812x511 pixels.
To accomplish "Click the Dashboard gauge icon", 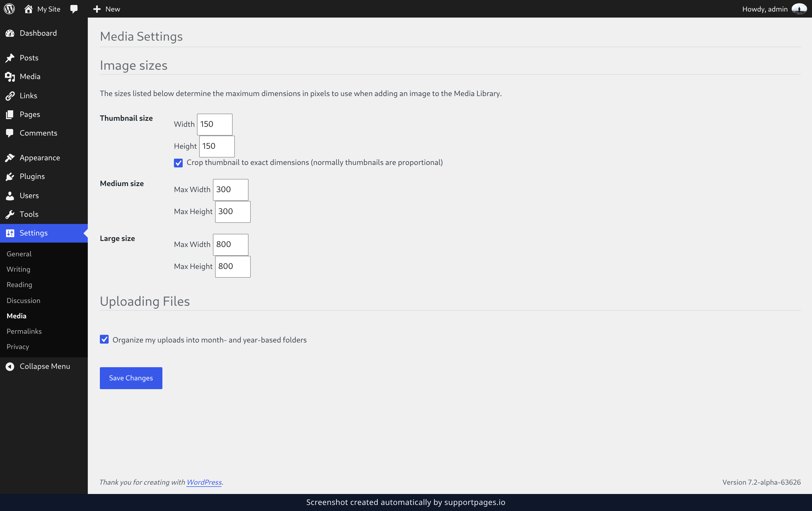I will [x=10, y=33].
